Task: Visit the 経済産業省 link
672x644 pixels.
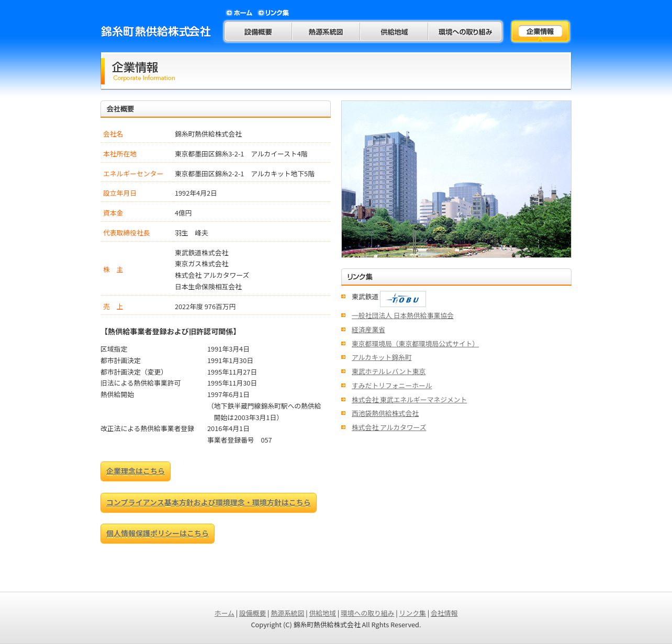Action: [368, 330]
